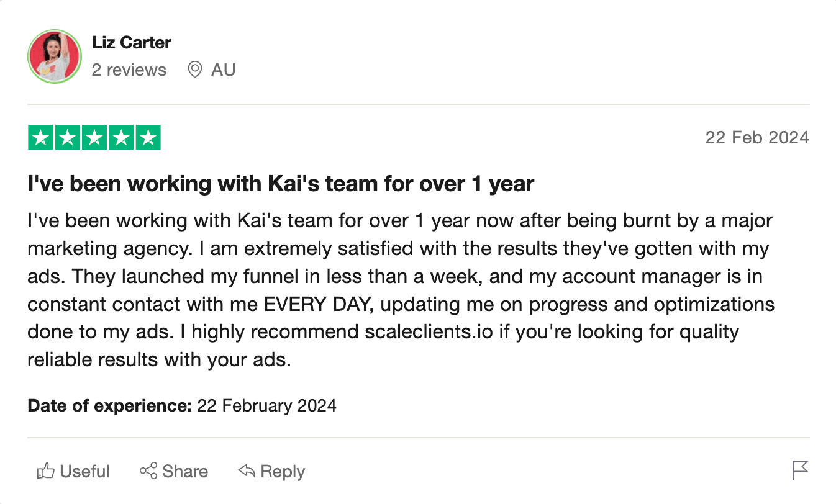Flag this review with the flag icon
This screenshot has width=836, height=504.
click(x=800, y=470)
